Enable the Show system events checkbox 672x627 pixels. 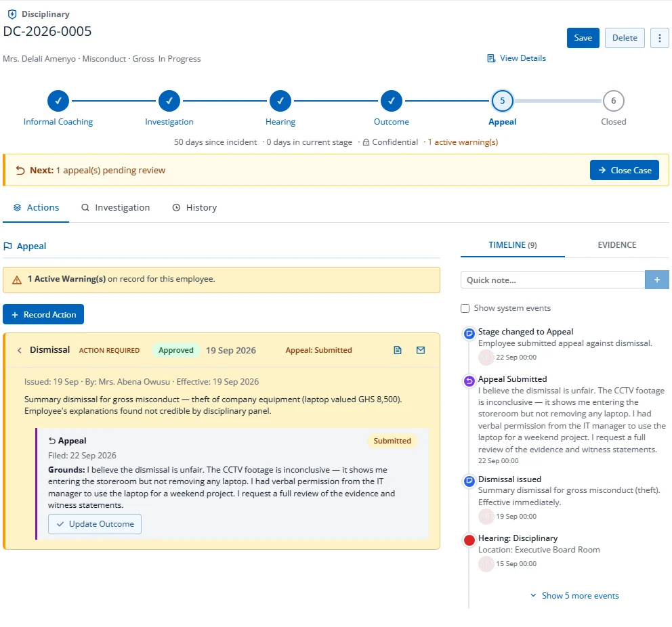pos(465,308)
